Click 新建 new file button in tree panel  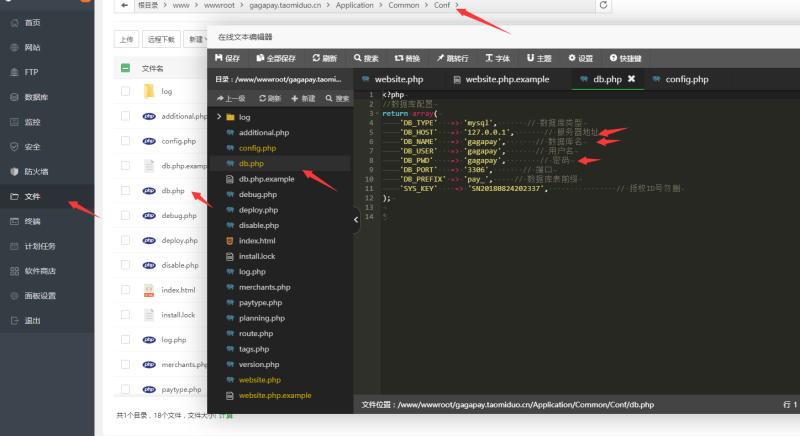(x=303, y=98)
